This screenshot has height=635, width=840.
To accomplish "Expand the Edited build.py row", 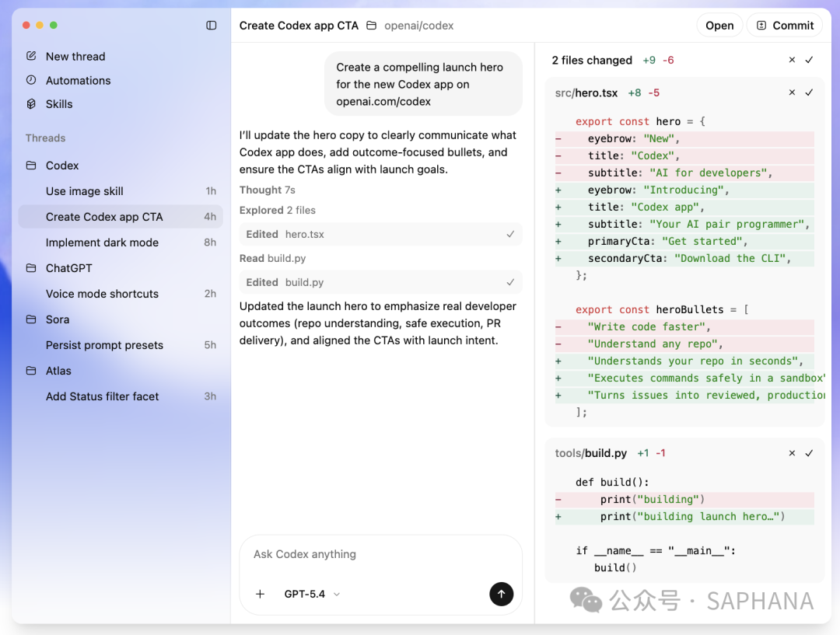I will tap(380, 282).
